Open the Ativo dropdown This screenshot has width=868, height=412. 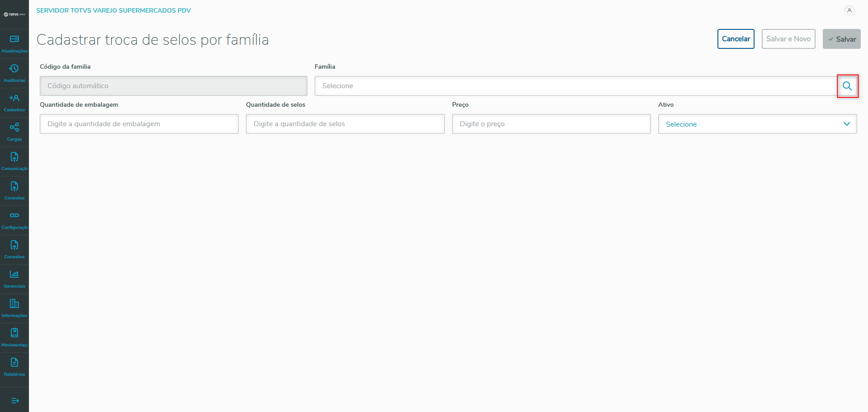click(x=757, y=124)
